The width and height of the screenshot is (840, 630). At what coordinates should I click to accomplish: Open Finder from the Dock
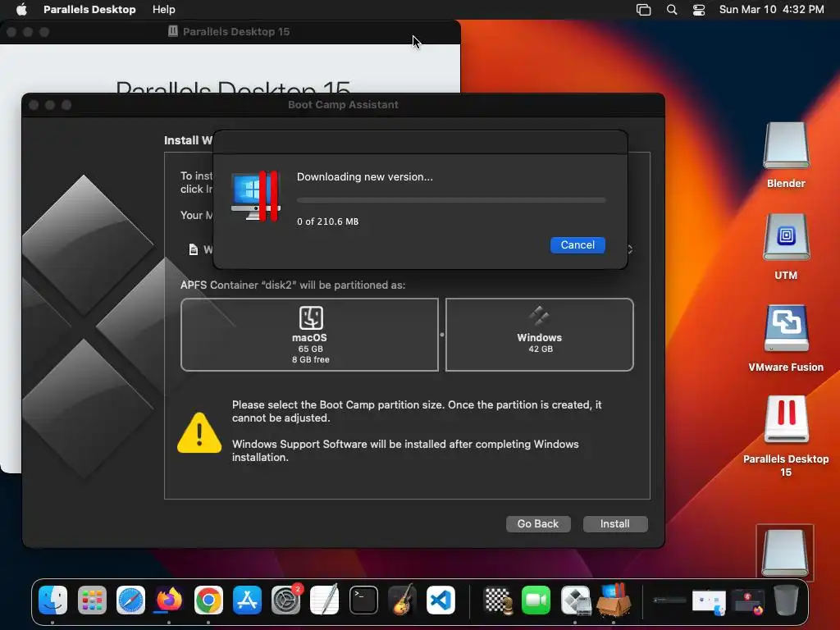point(53,600)
